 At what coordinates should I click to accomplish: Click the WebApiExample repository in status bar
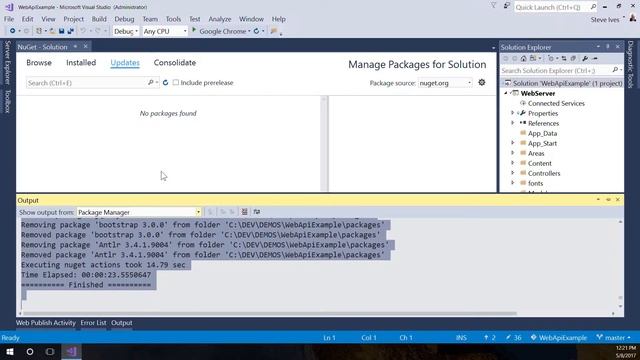coord(559,338)
